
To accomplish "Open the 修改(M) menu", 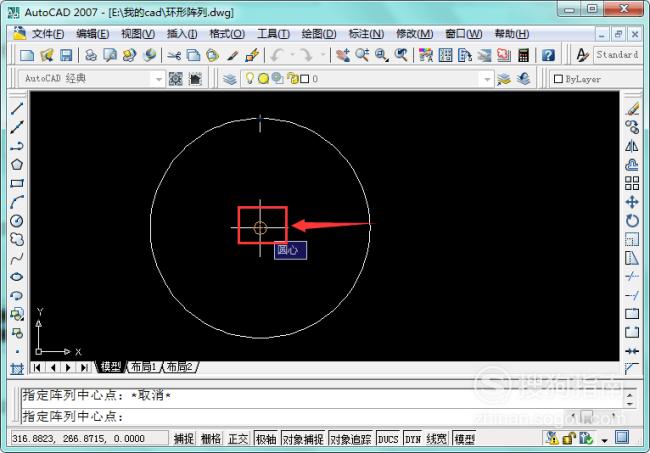I will pos(415,34).
